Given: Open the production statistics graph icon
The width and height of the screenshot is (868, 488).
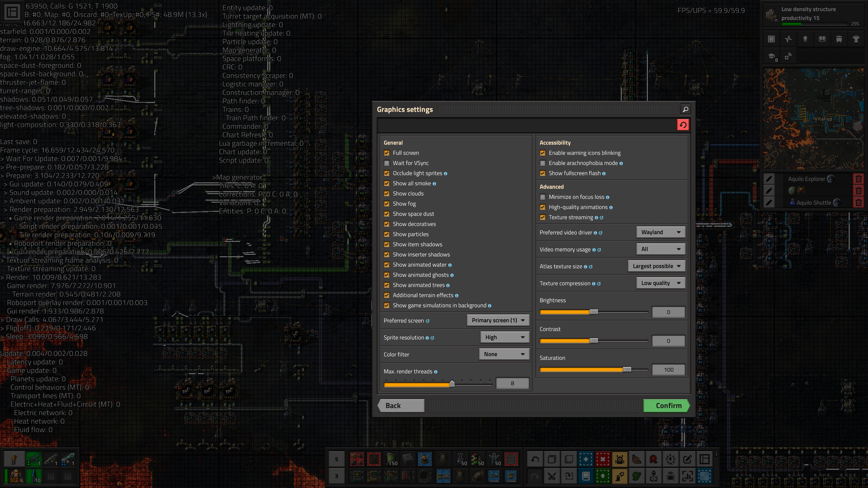Looking at the screenshot, I should pyautogui.click(x=788, y=39).
